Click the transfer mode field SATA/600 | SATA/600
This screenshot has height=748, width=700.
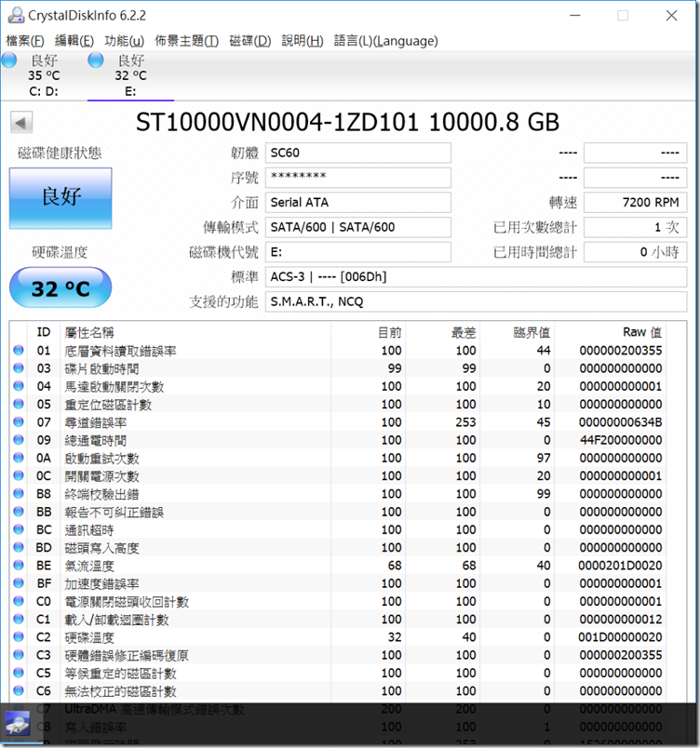(357, 228)
